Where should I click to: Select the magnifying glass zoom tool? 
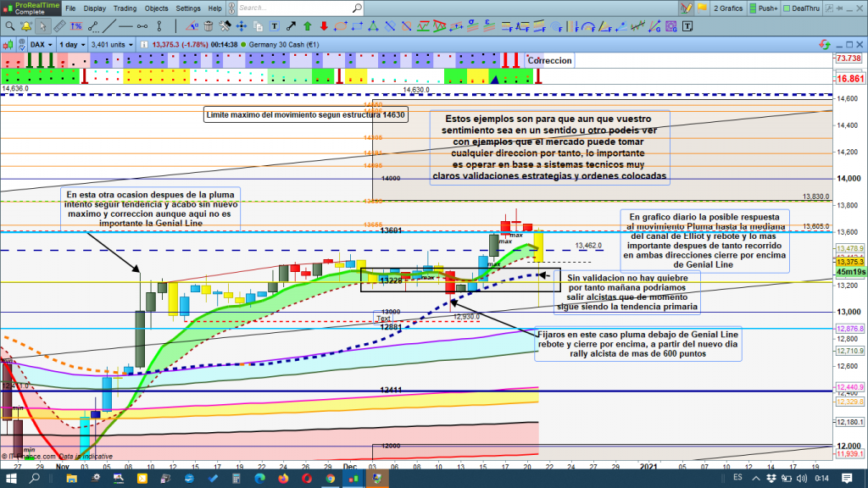[8, 25]
